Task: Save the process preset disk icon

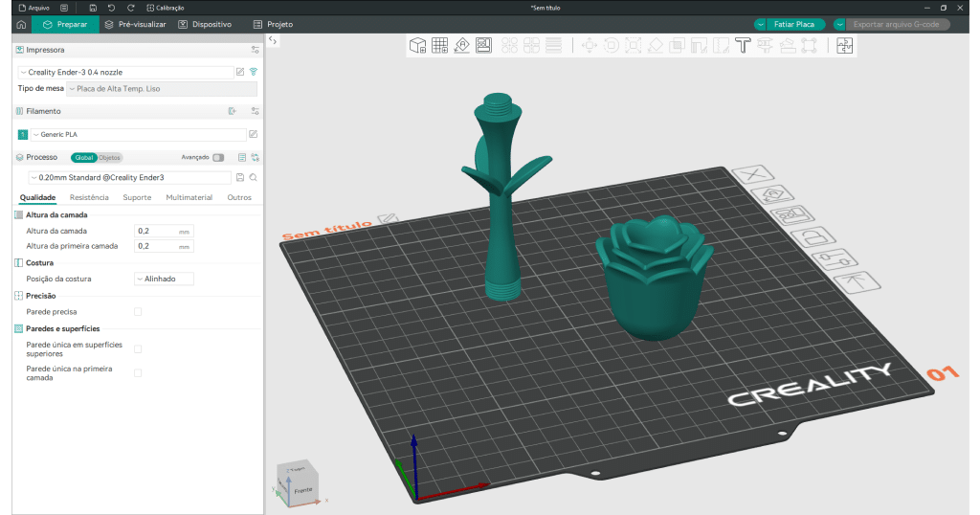Action: point(240,177)
